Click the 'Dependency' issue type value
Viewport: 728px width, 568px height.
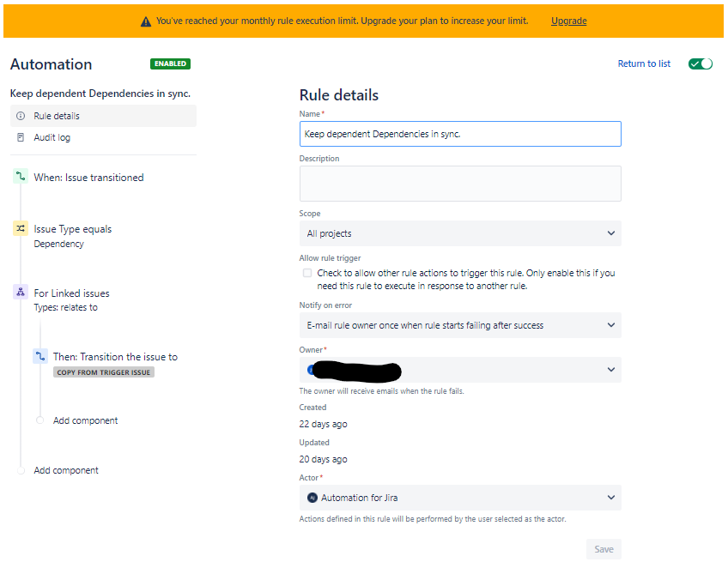[x=59, y=244]
